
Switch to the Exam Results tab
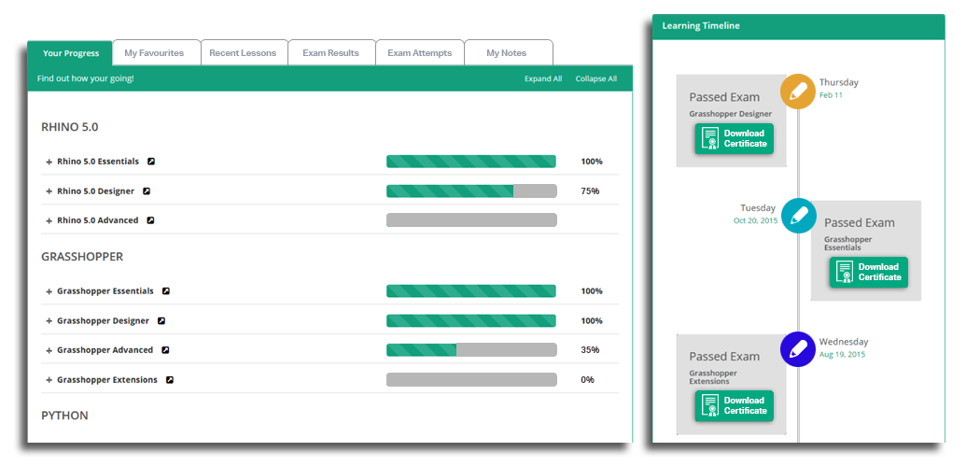click(x=332, y=53)
